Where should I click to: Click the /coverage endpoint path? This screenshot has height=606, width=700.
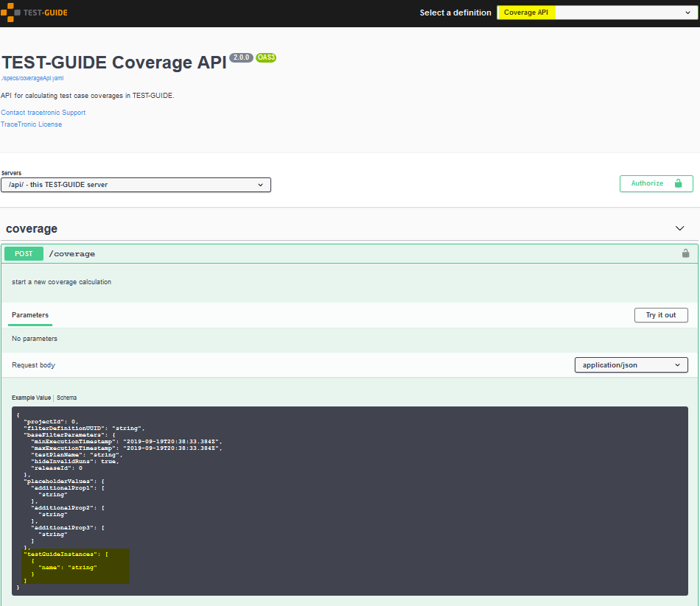pos(72,253)
